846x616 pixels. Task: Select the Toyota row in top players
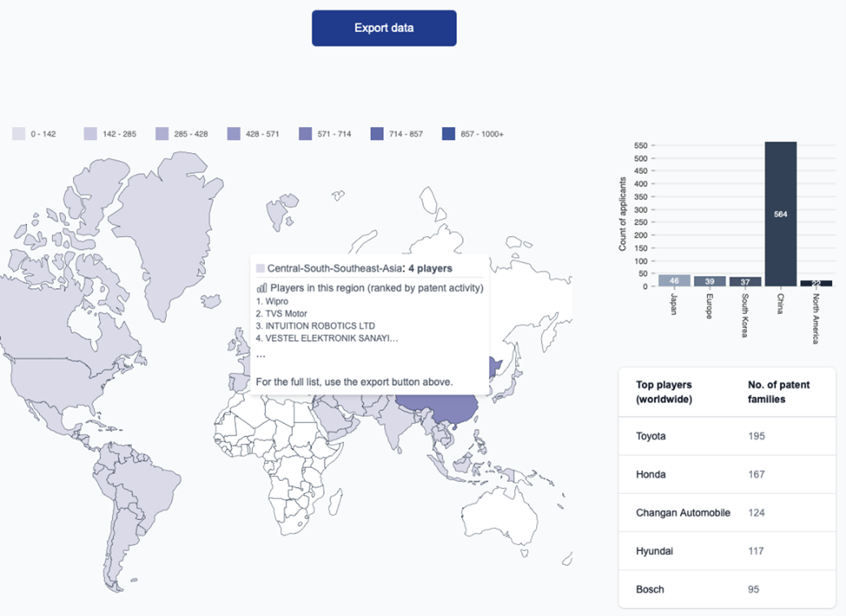726,436
